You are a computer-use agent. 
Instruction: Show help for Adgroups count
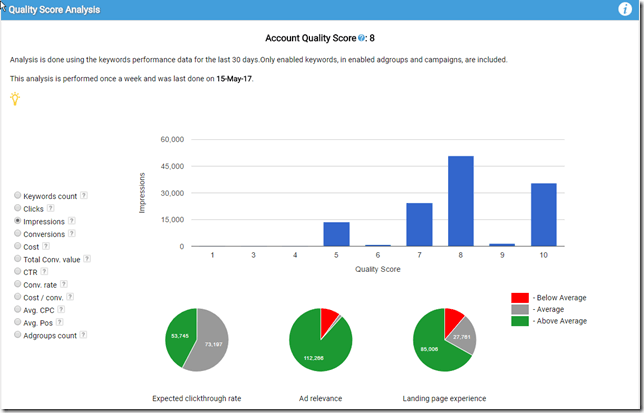(83, 335)
